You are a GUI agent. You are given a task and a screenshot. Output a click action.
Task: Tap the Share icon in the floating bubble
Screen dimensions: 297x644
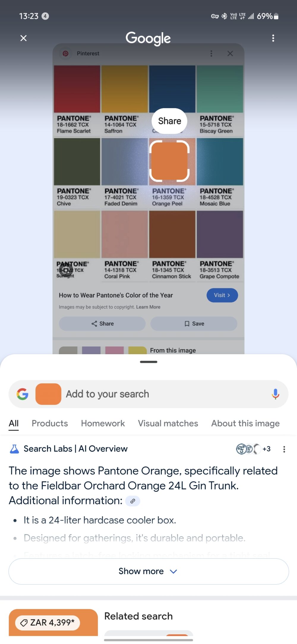click(x=169, y=121)
